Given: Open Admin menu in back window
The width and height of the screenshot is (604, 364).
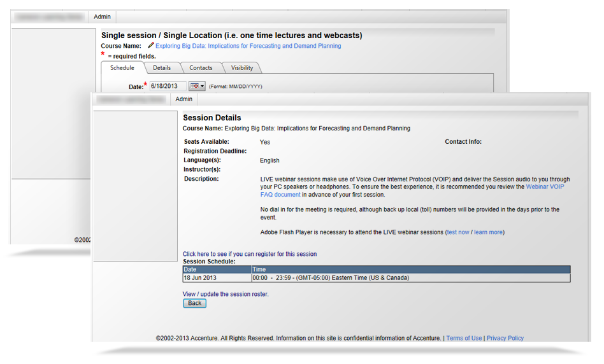Looking at the screenshot, I should coord(102,17).
